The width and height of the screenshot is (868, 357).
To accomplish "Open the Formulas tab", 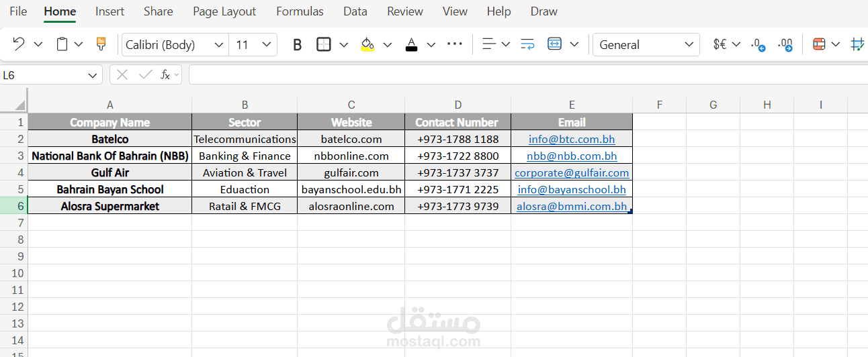I will click(x=300, y=11).
